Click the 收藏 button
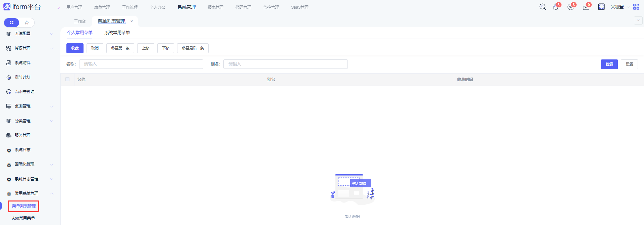Viewport: 644px width, 225px height. click(x=75, y=48)
